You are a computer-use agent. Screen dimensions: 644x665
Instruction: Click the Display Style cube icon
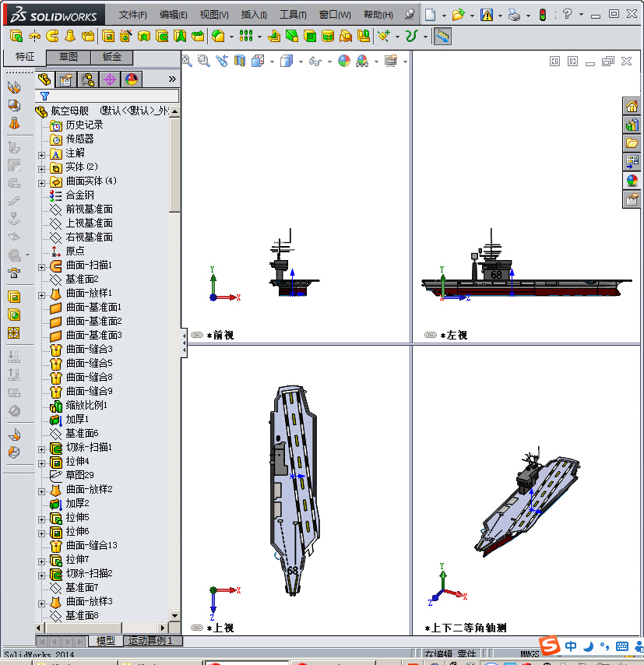pos(287,61)
